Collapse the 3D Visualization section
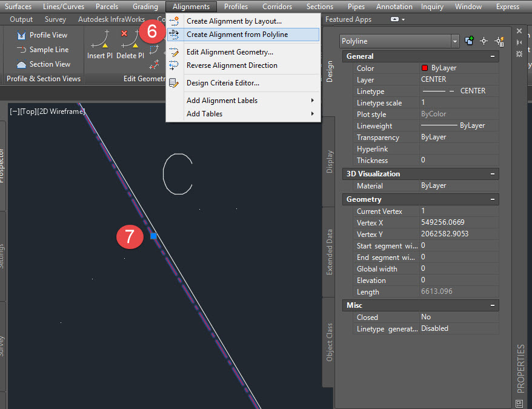532x409 pixels. point(492,174)
